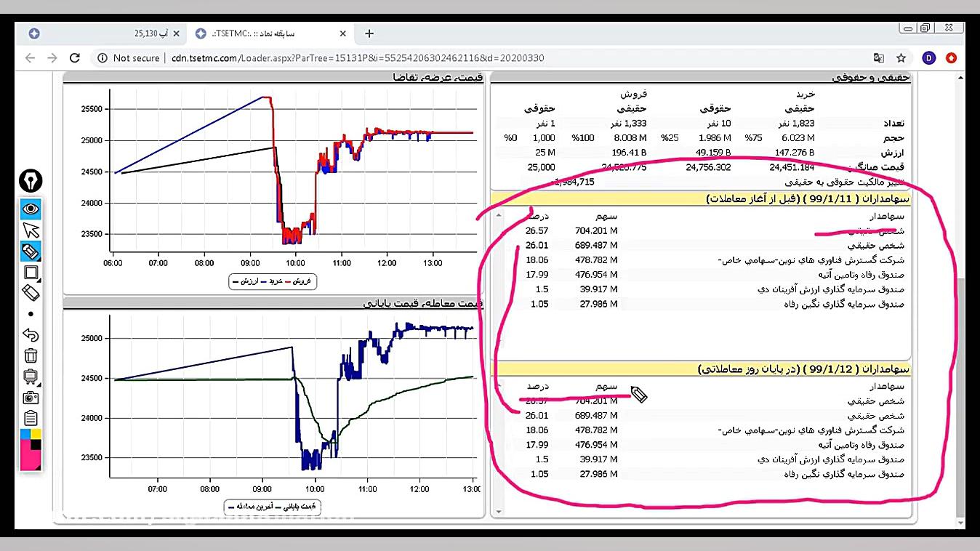The height and width of the screenshot is (551, 980).
Task: Open the clipboard tool icon
Action: [31, 418]
